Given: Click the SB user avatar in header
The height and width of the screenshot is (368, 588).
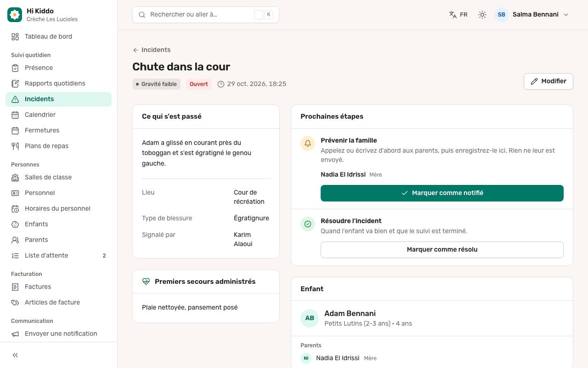Looking at the screenshot, I should tap(502, 15).
